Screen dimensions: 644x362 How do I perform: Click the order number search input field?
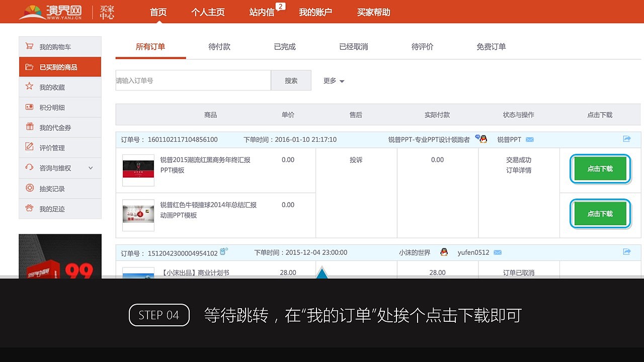(x=193, y=80)
